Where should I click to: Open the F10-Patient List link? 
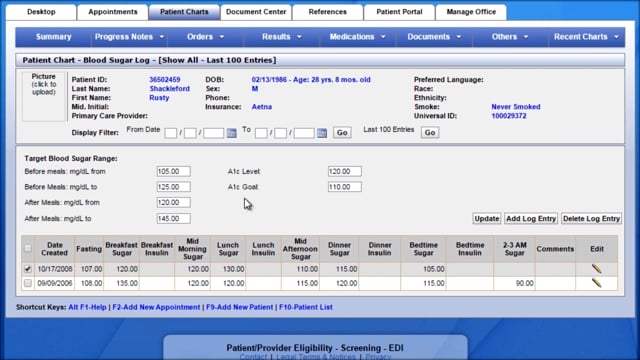coord(306,307)
